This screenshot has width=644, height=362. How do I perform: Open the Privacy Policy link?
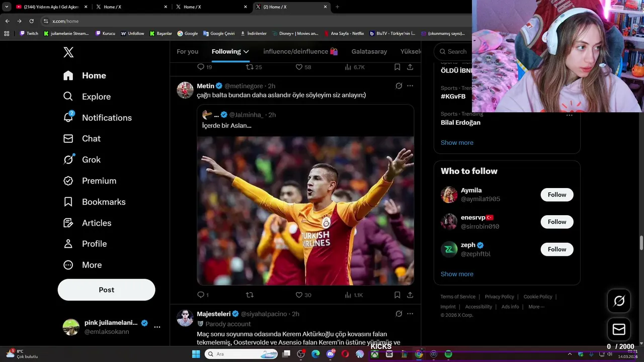point(499,297)
